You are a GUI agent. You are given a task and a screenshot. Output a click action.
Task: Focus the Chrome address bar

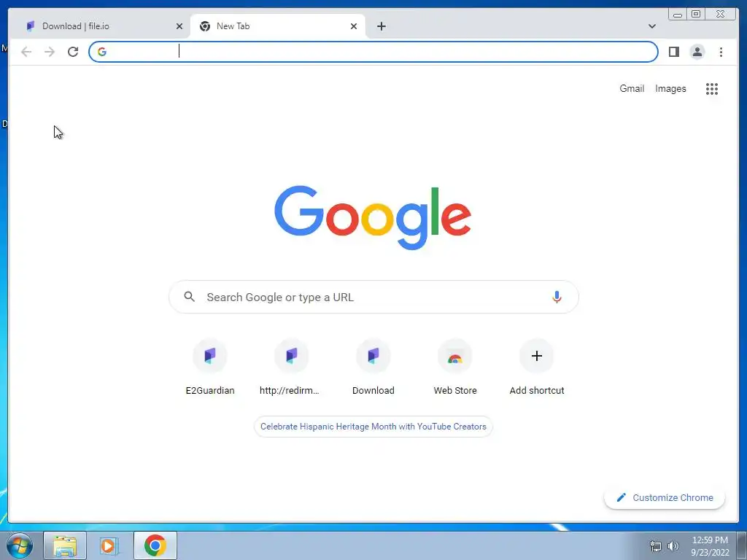click(373, 52)
